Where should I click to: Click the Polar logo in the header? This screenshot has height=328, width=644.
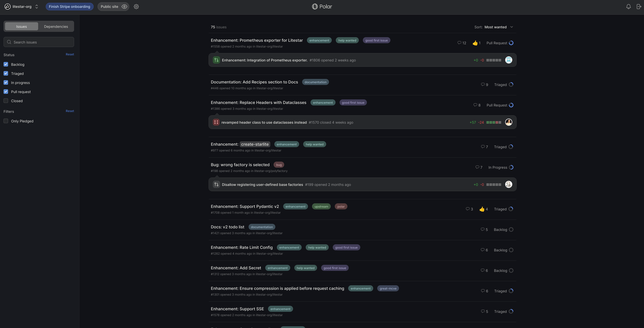coord(322,6)
